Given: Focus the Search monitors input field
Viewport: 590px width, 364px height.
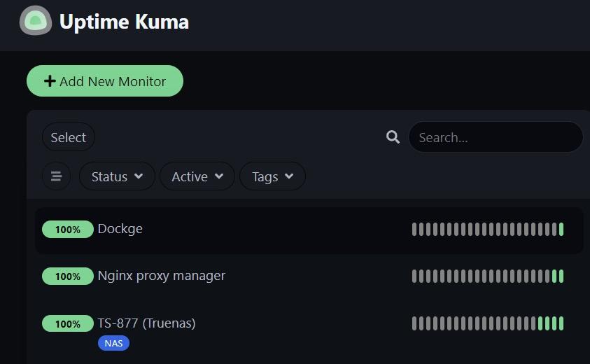Looking at the screenshot, I should click(495, 137).
